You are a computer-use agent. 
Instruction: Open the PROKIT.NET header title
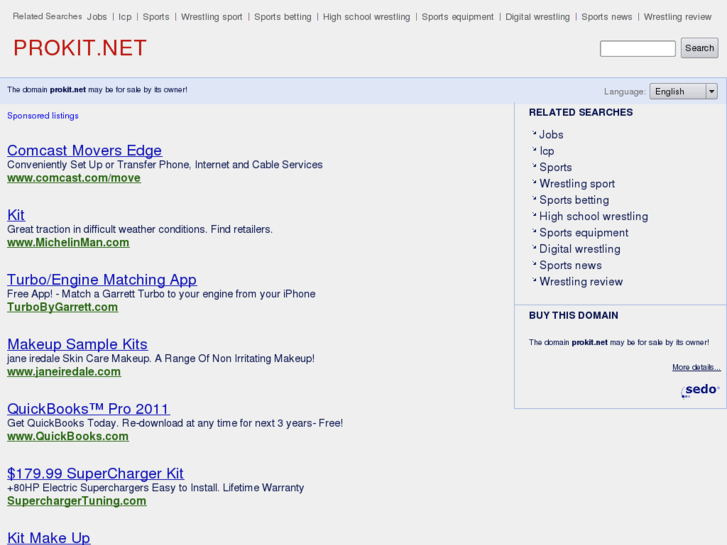(x=80, y=48)
